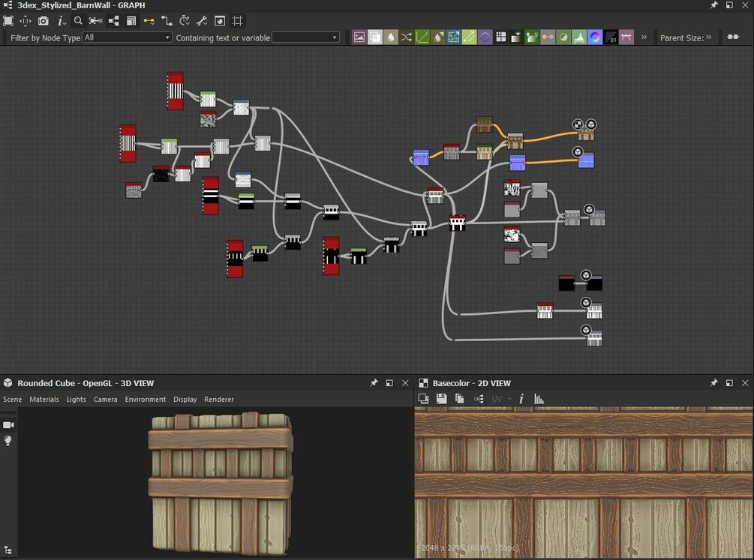The width and height of the screenshot is (754, 560).
Task: Add a Levels node from the toolbar
Action: tap(579, 37)
